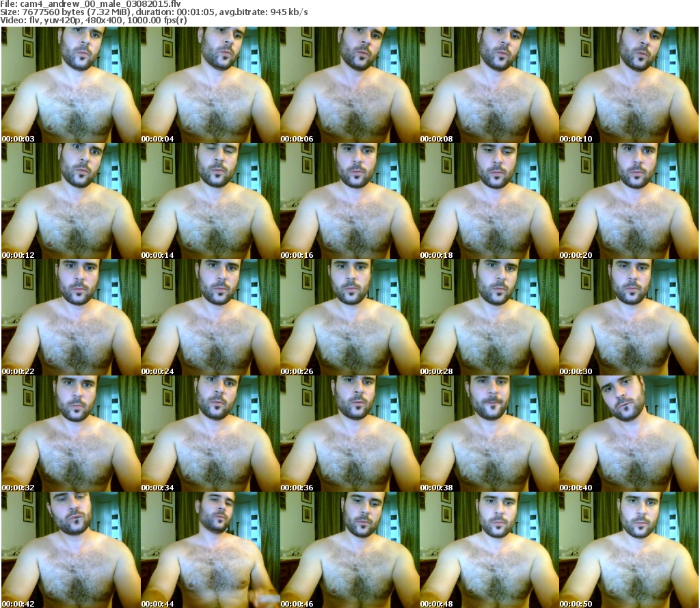Image resolution: width=700 pixels, height=608 pixels.
Task: Select the thumbnail stamped 00:00:12
Action: [71, 201]
